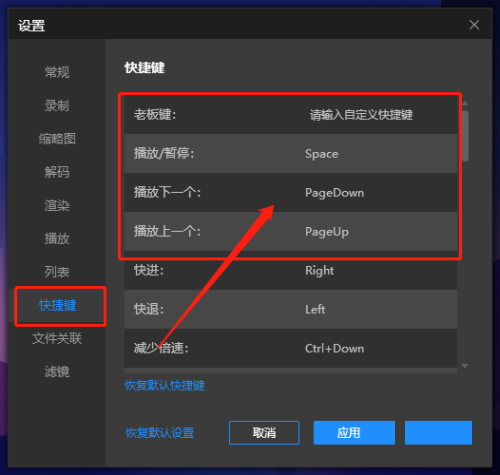Click the scrollbar down arrow
The height and width of the screenshot is (475, 500).
pos(465,366)
